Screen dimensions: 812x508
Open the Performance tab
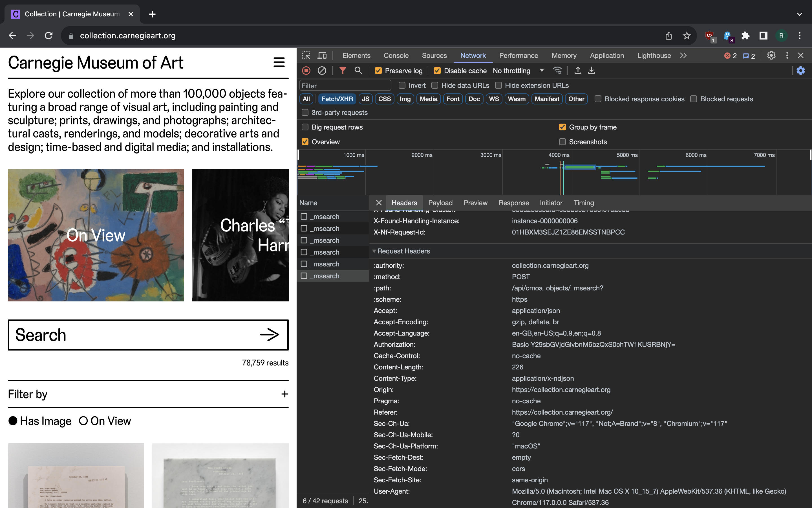point(518,55)
